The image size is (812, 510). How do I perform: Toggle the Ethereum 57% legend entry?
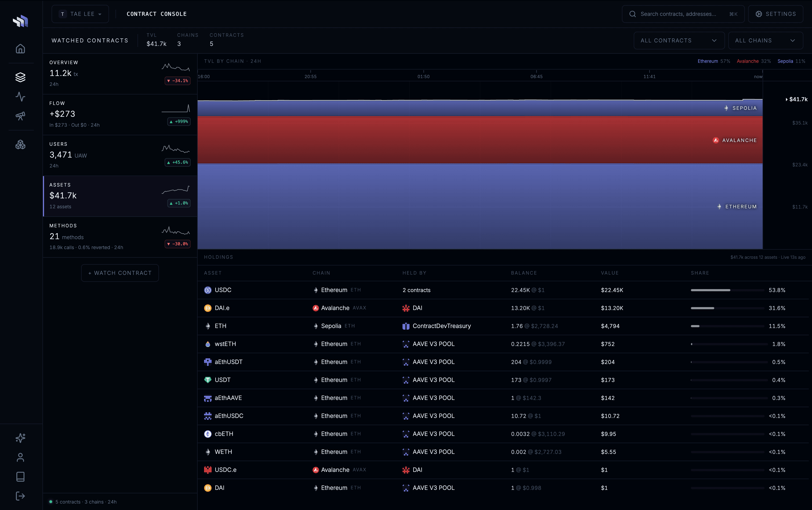(x=714, y=61)
